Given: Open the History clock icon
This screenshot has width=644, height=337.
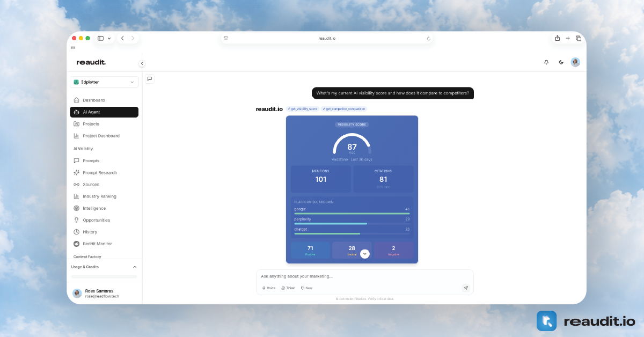Looking at the screenshot, I should 76,232.
